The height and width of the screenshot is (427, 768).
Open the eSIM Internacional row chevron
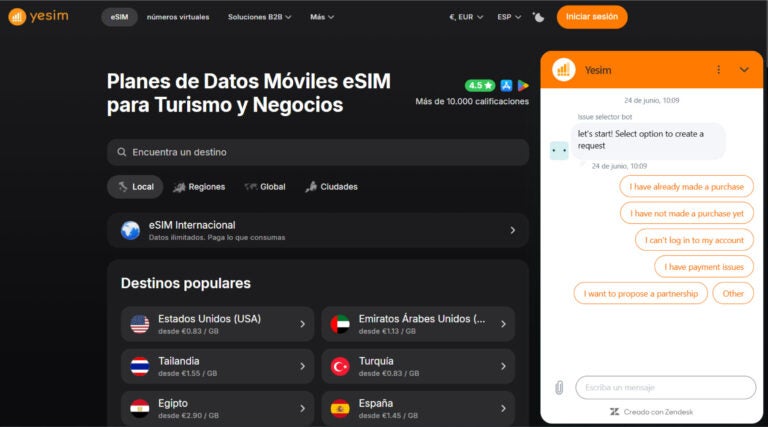[512, 230]
